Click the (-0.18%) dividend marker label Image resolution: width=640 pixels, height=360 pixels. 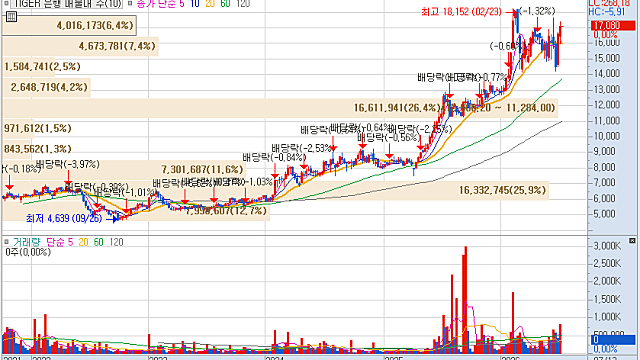[x=21, y=169]
